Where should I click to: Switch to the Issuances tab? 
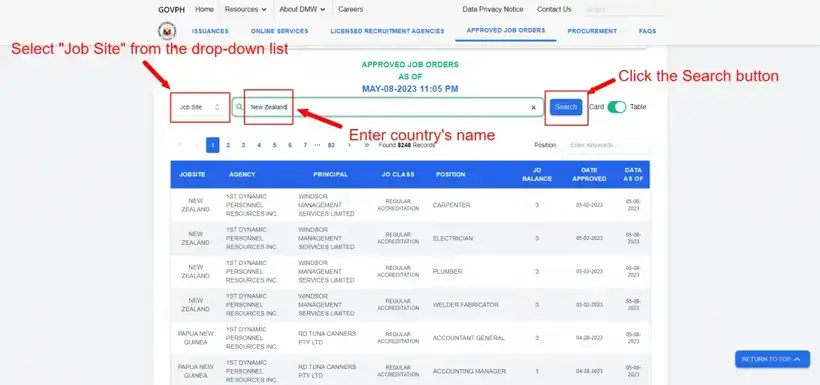tap(210, 31)
